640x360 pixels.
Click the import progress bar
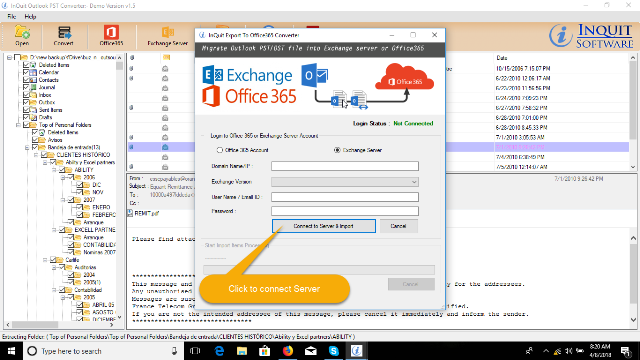point(319,269)
